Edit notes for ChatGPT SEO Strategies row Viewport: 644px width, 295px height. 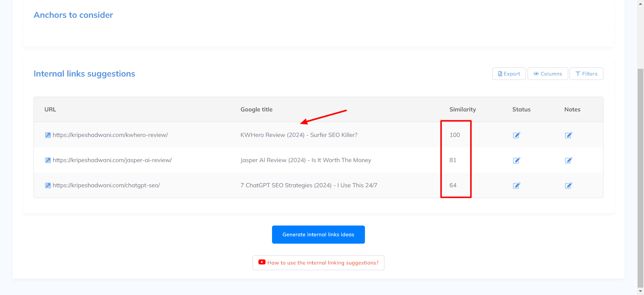568,186
